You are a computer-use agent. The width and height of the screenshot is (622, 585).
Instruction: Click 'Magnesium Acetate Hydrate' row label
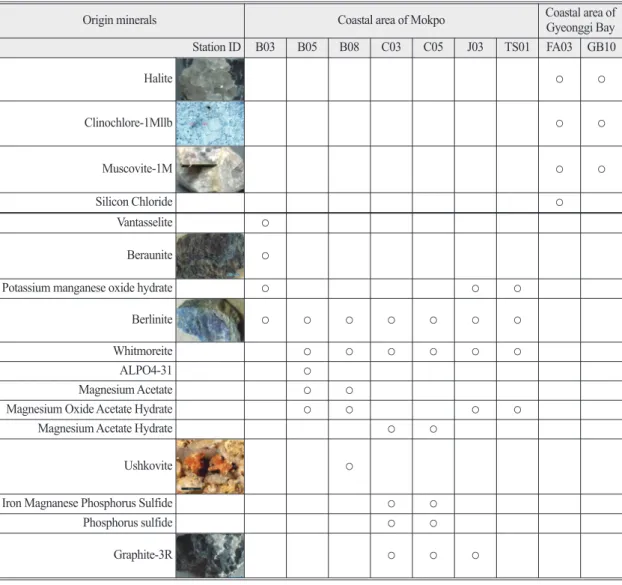click(105, 429)
